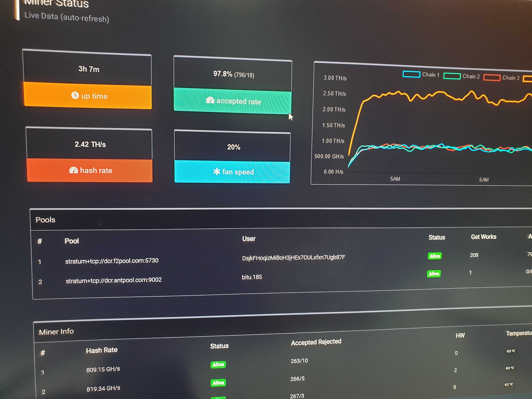This screenshot has width=532, height=399.
Task: Click the Pools panel heading
Action: pos(46,220)
